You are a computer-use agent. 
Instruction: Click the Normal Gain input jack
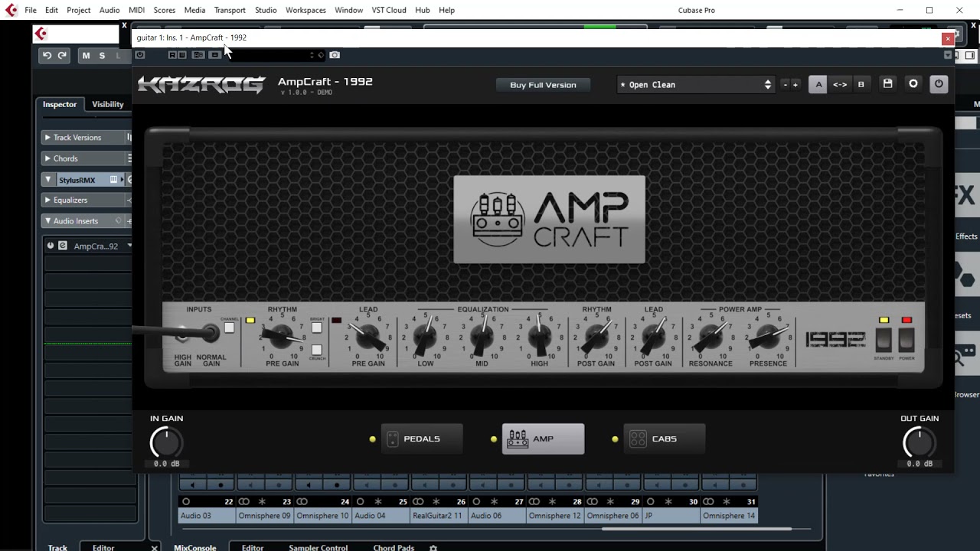coord(211,333)
